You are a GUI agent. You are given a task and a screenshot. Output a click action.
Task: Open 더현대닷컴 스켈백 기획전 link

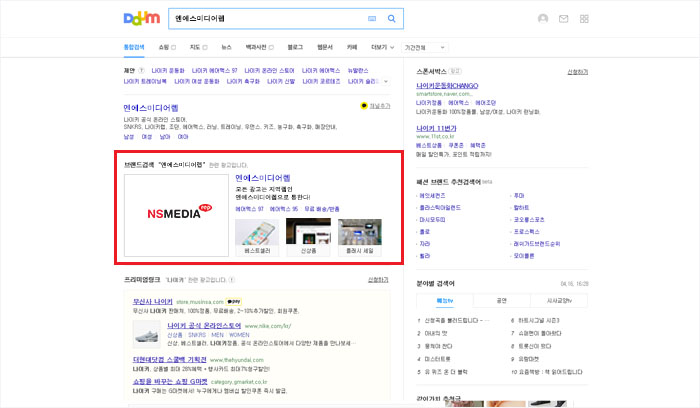click(170, 360)
